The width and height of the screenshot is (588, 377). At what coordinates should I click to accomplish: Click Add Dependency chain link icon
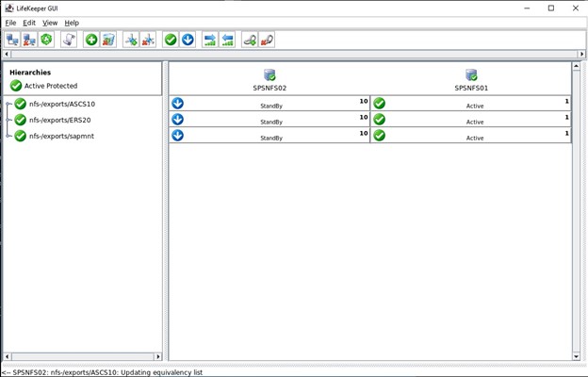pos(250,40)
